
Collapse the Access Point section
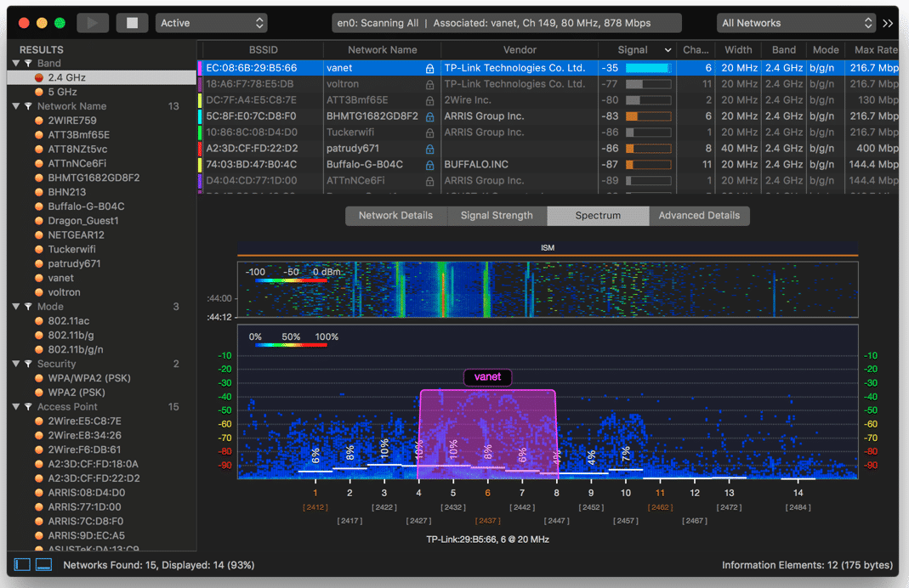17,406
